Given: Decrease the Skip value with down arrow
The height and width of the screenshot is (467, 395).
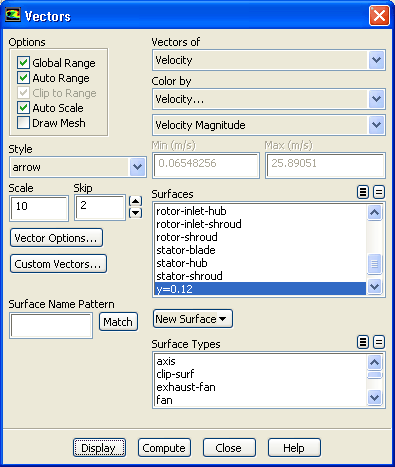Looking at the screenshot, I should coord(135,213).
